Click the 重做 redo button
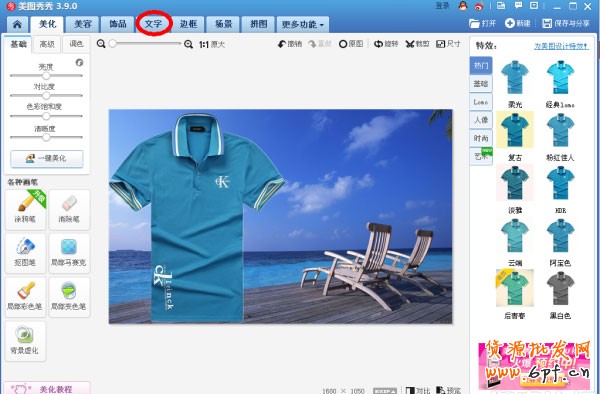Image resolution: width=600 pixels, height=394 pixels. [x=320, y=44]
